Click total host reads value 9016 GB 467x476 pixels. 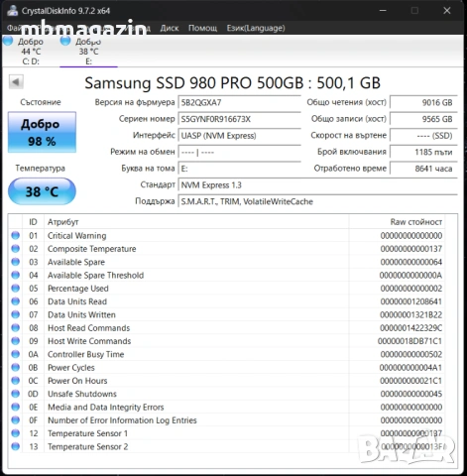tap(423, 102)
